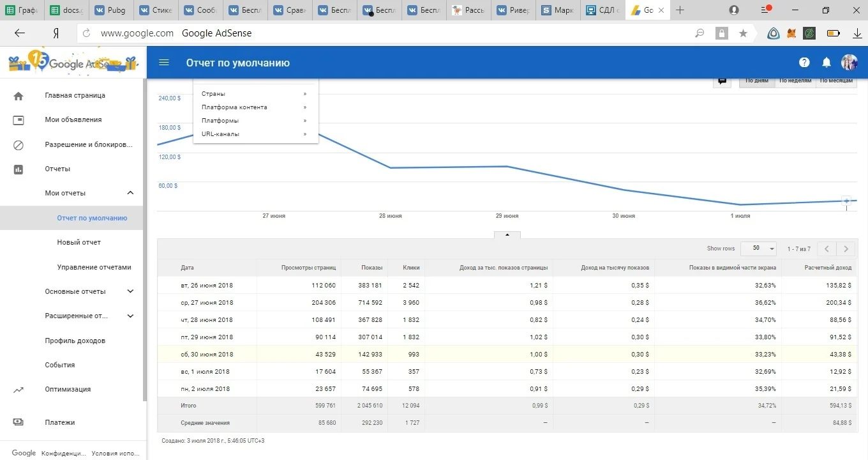Image resolution: width=868 pixels, height=460 pixels.
Task: Click the block icon beside Разрешение и блокировки
Action: pos(19,145)
